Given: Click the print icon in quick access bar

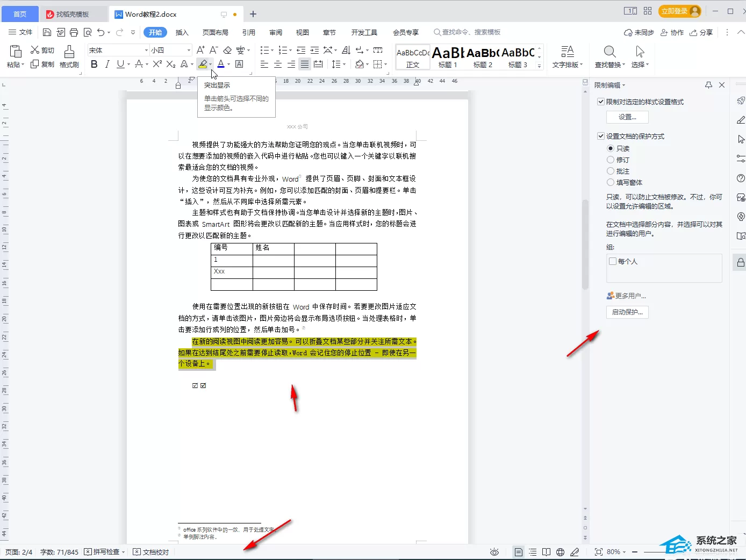Looking at the screenshot, I should coord(74,32).
